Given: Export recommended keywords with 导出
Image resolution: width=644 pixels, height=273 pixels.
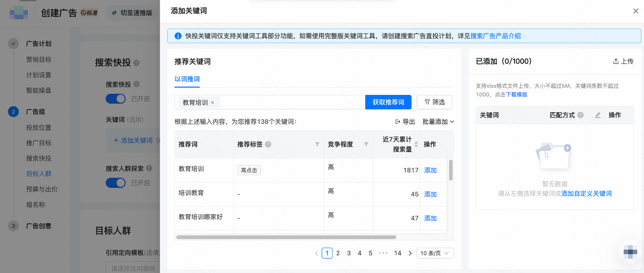Looking at the screenshot, I should click(405, 122).
